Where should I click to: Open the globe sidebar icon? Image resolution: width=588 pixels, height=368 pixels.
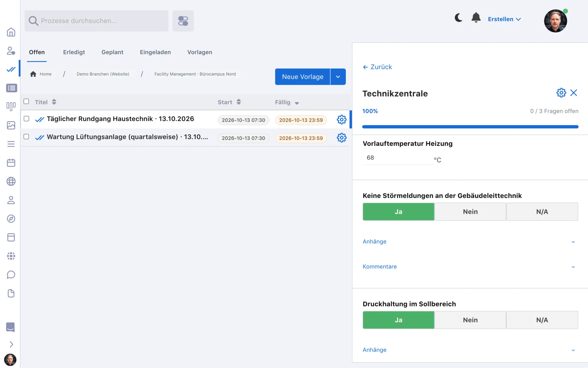click(11, 181)
